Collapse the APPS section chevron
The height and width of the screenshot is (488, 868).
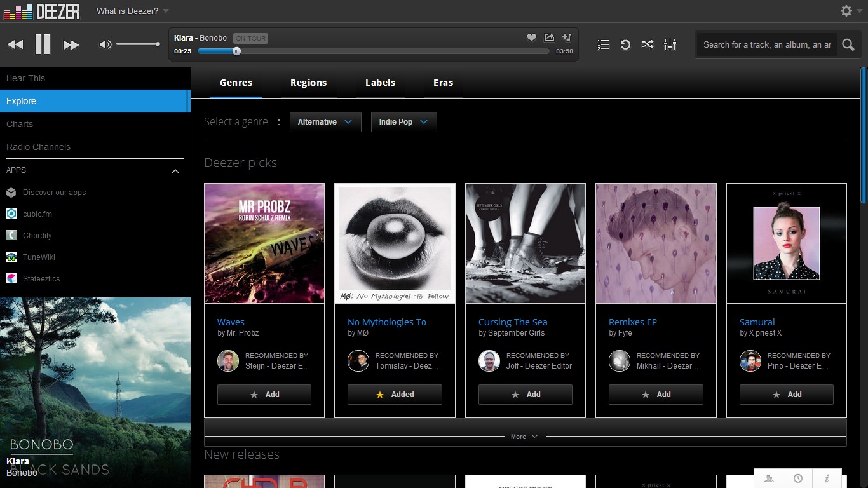[175, 170]
